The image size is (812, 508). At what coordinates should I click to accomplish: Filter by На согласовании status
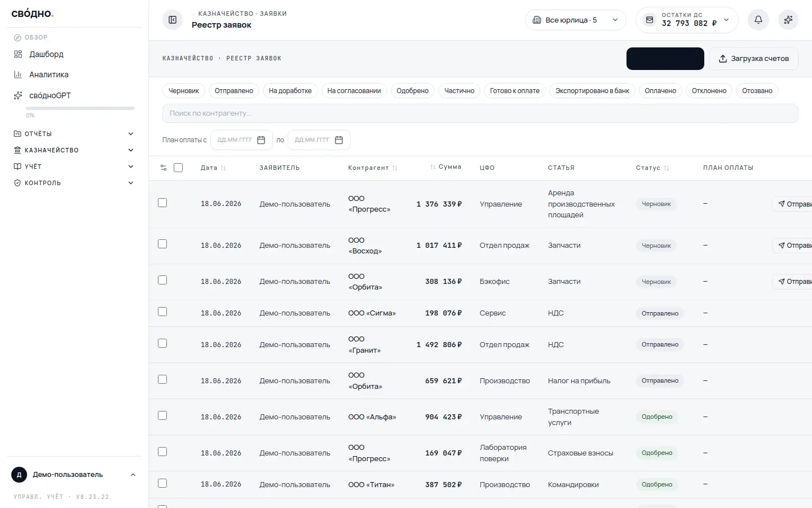point(354,91)
